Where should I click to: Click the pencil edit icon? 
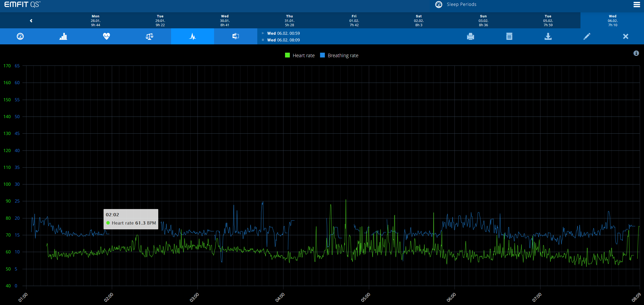pyautogui.click(x=587, y=36)
